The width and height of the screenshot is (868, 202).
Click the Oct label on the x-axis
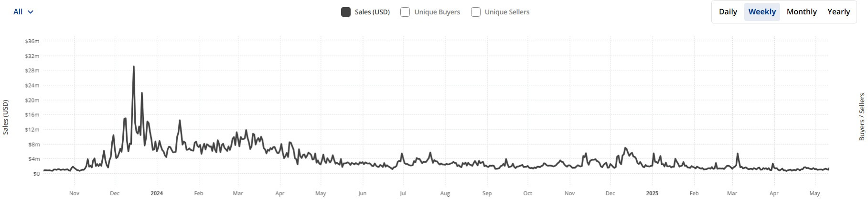(527, 193)
